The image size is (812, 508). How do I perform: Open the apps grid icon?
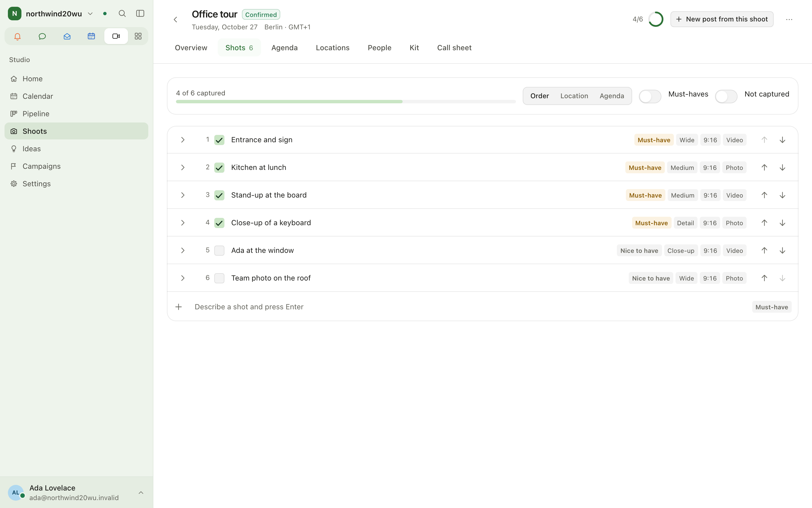[x=138, y=36]
